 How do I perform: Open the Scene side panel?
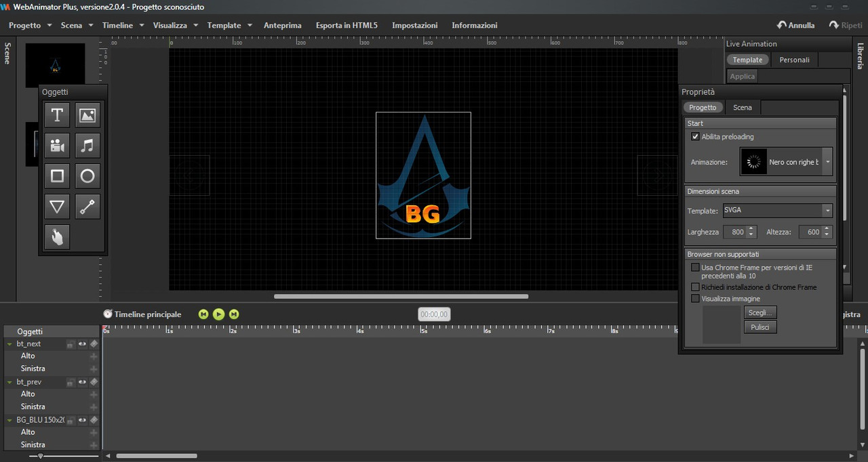coord(7,53)
